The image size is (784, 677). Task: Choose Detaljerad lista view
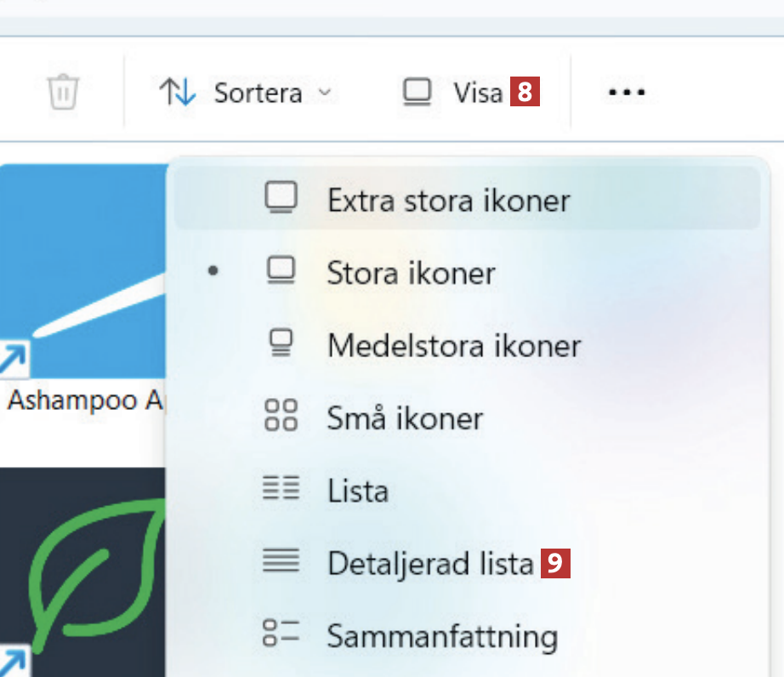pos(467,563)
